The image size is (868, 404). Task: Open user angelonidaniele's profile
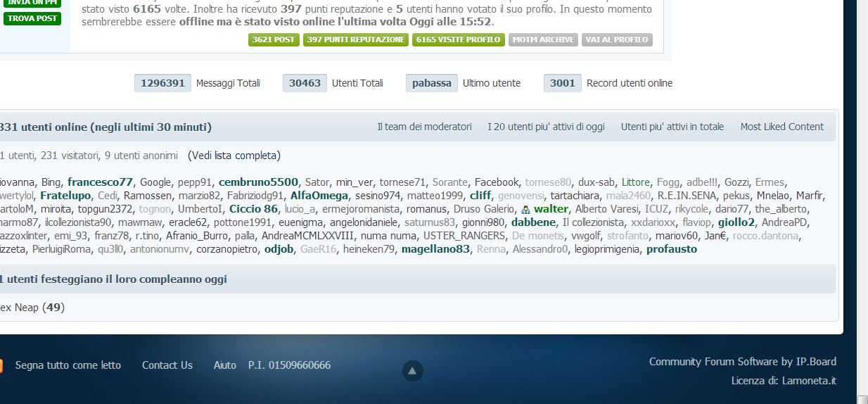[x=364, y=222]
